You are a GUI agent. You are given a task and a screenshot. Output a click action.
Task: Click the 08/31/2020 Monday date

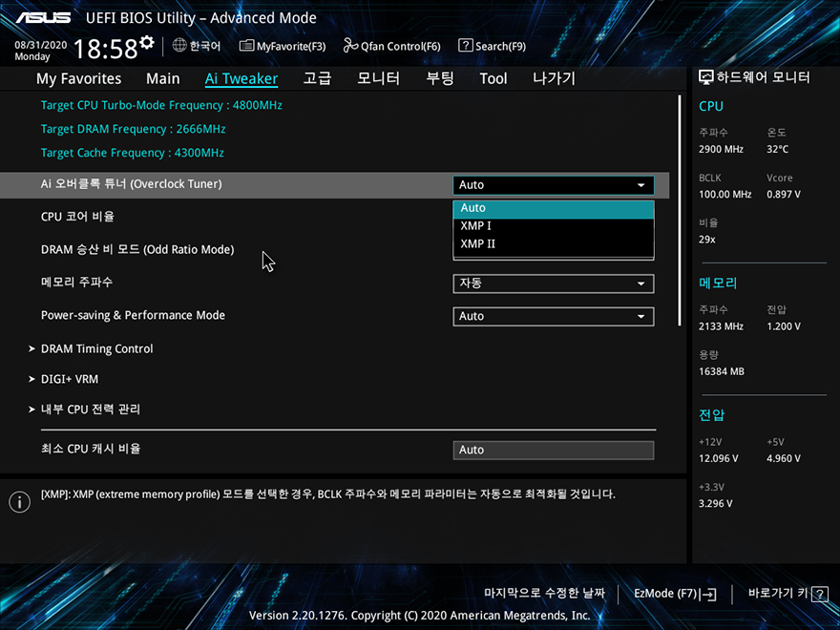pos(40,51)
